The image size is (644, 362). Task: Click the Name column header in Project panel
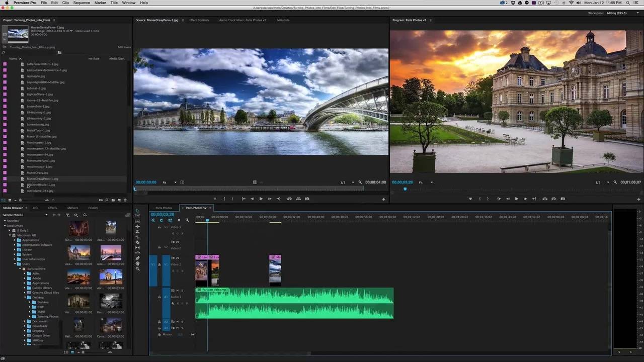click(x=13, y=58)
